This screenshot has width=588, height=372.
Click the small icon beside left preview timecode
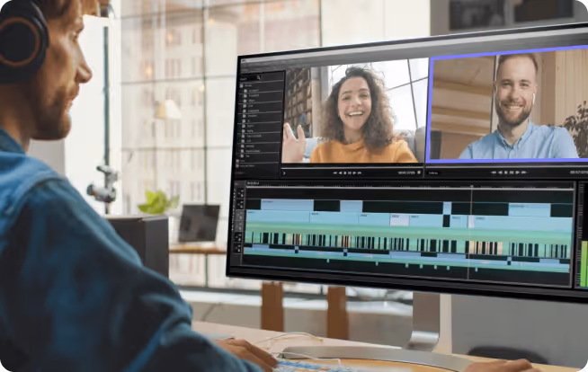point(419,173)
